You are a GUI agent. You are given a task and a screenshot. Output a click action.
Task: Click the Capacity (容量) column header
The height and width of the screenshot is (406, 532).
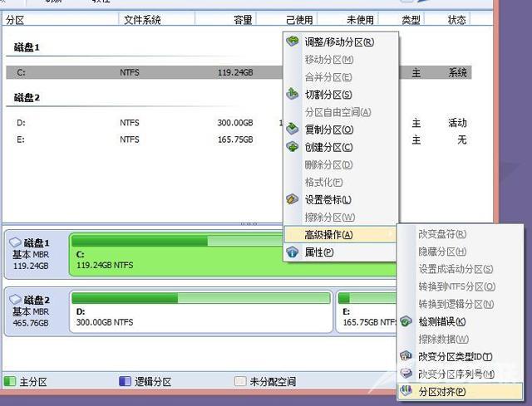point(242,19)
